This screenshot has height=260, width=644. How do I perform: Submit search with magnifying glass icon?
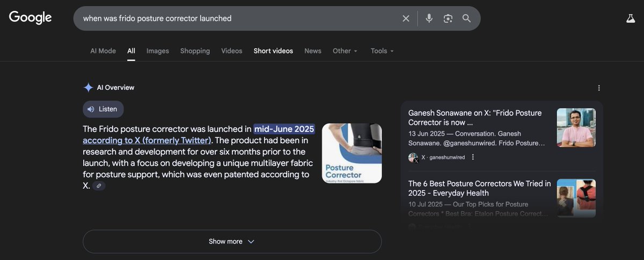tap(467, 18)
